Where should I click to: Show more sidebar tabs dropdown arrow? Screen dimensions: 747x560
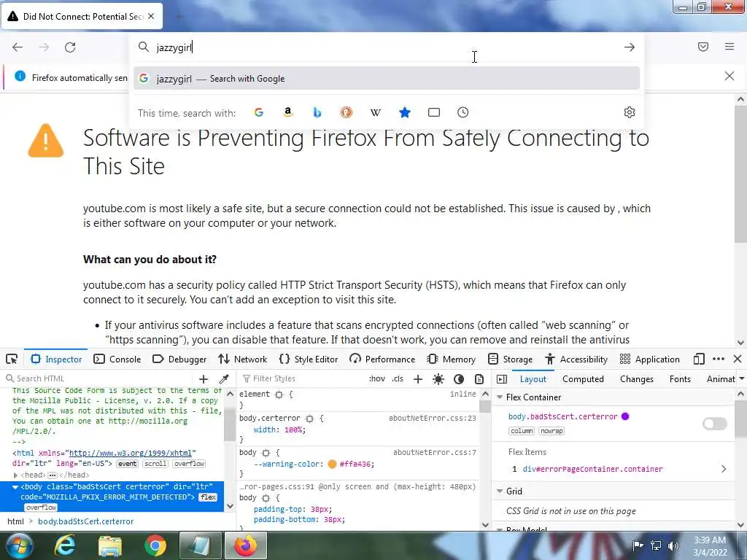[x=741, y=379]
